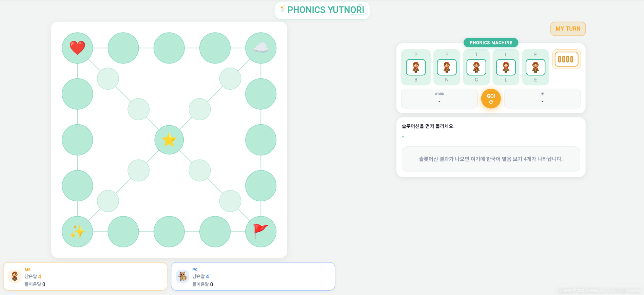Click the star at the board center
This screenshot has height=295, width=644.
tap(169, 140)
